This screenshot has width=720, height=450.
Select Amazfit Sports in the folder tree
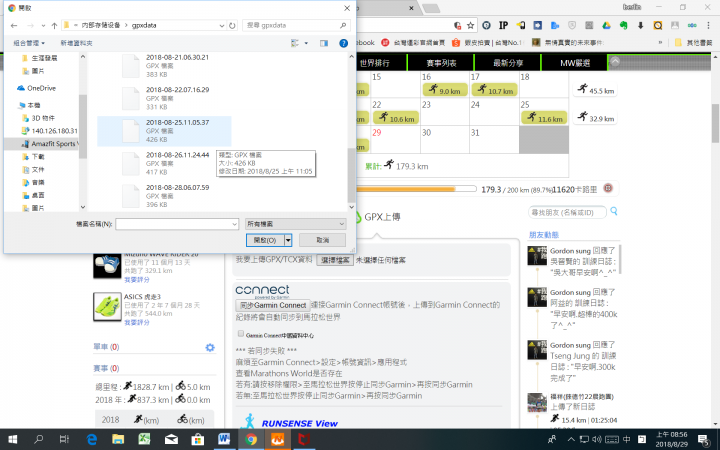point(48,144)
